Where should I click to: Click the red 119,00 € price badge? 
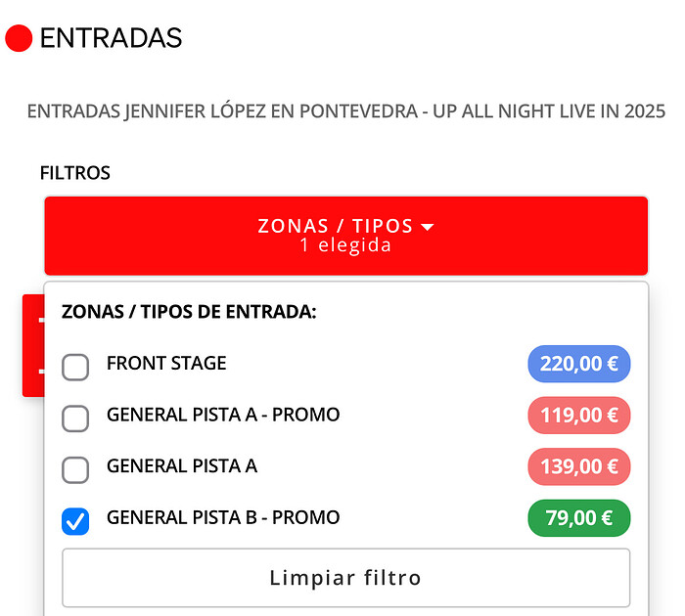point(579,416)
